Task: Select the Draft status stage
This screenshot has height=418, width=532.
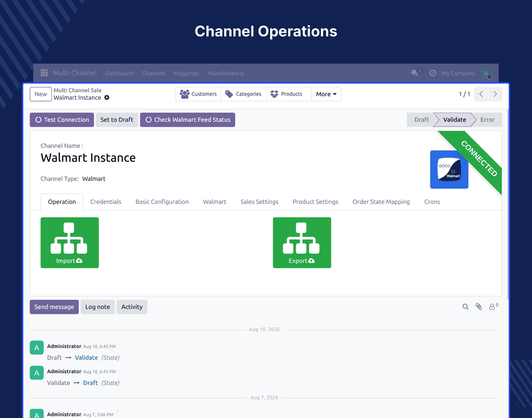Action: point(421,120)
